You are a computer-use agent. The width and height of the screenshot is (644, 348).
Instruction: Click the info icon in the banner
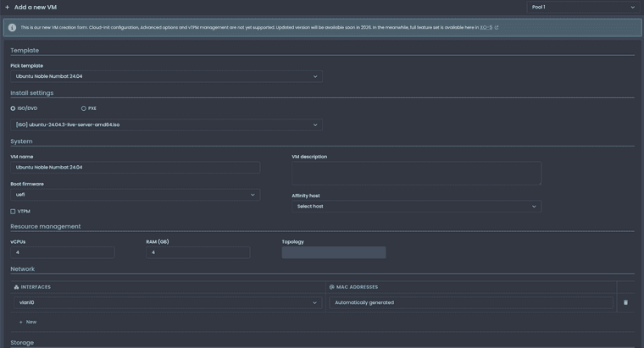tap(13, 27)
